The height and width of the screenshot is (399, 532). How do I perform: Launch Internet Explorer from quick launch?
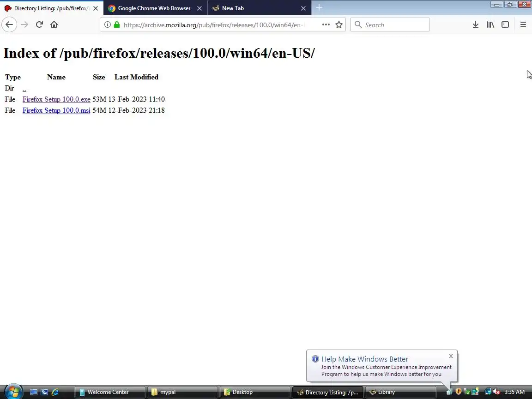pos(55,392)
